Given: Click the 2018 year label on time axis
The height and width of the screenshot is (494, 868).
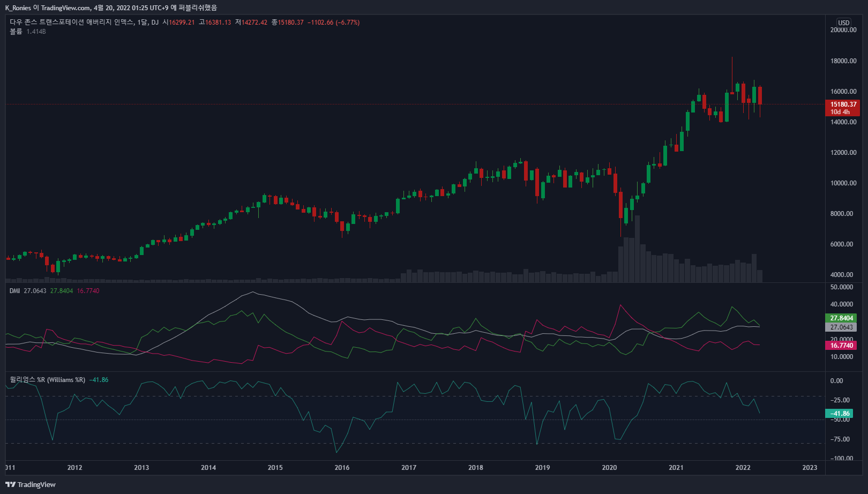Looking at the screenshot, I should [x=475, y=468].
